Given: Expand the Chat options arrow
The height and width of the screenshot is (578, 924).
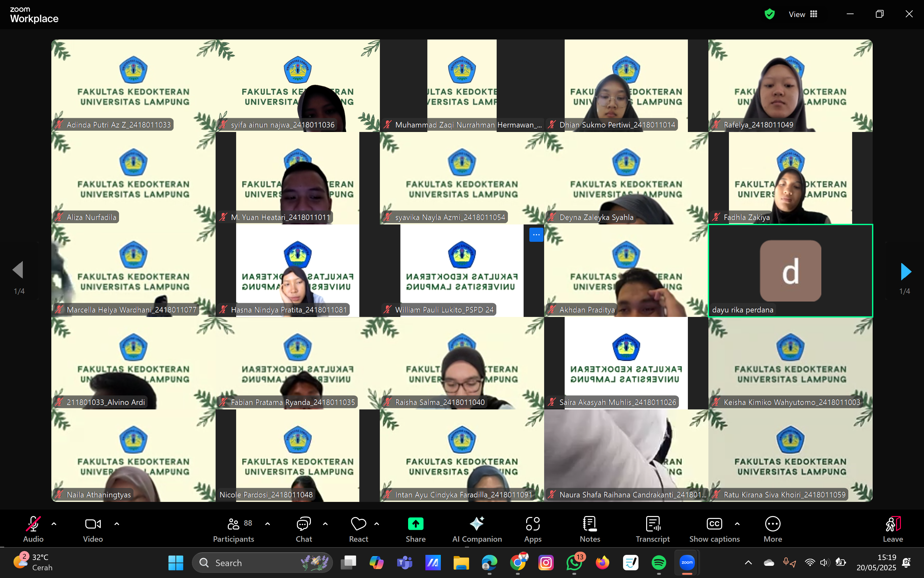Looking at the screenshot, I should (x=325, y=524).
